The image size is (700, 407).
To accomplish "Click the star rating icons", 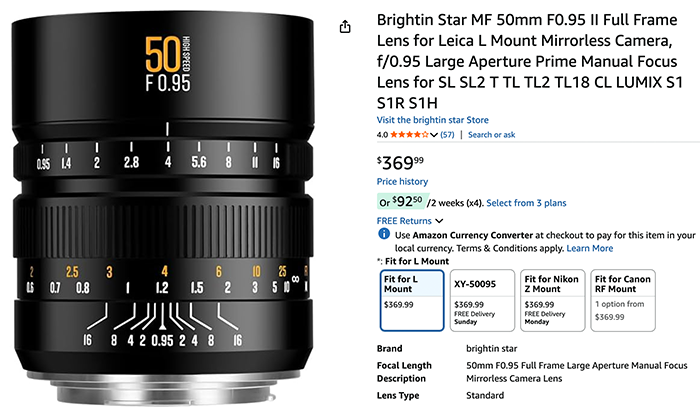I will coord(413,134).
